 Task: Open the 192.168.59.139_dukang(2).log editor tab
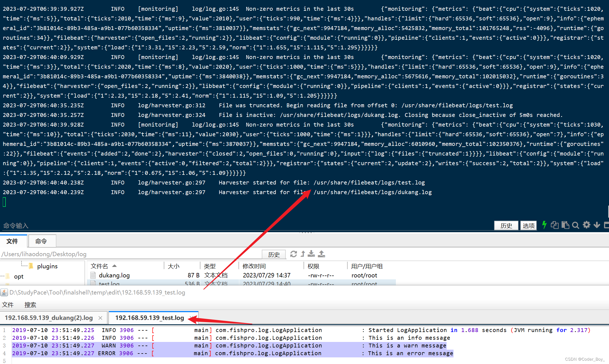[x=49, y=318]
